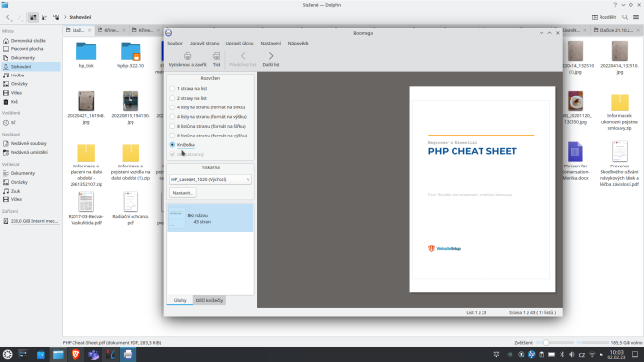Click Wi-Fi network tray icon

click(x=592, y=354)
